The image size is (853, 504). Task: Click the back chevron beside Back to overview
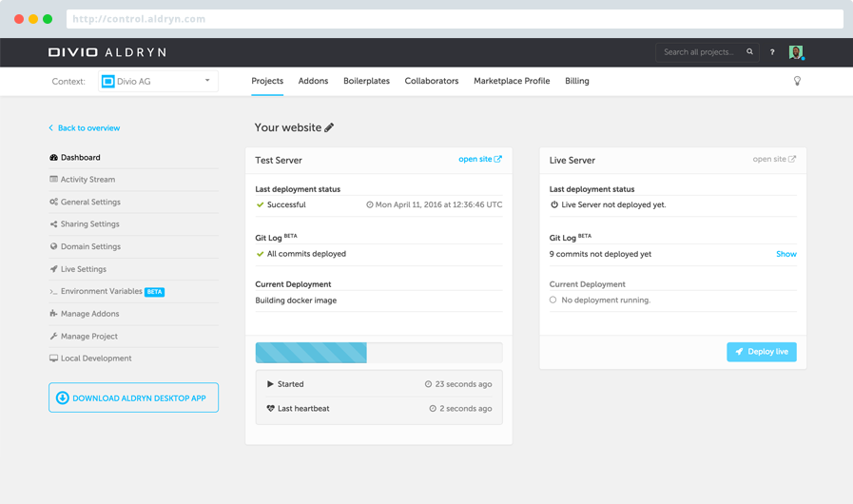[51, 128]
